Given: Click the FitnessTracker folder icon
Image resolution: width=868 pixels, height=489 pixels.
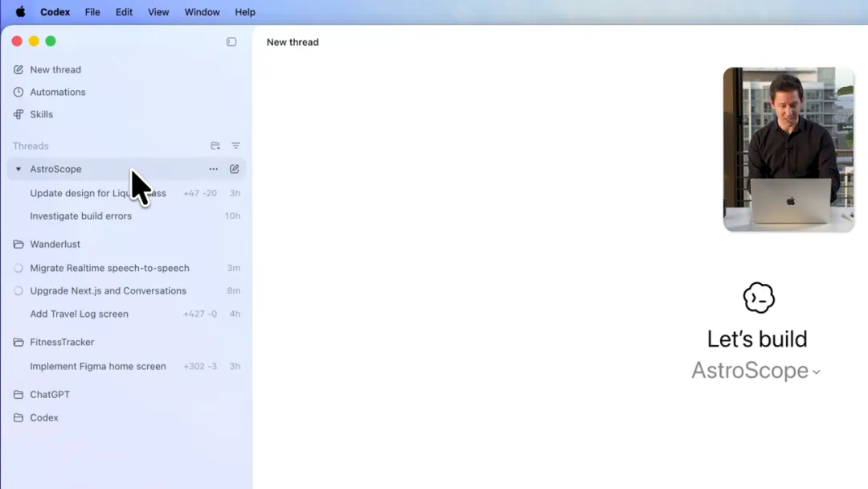Looking at the screenshot, I should click(18, 343).
